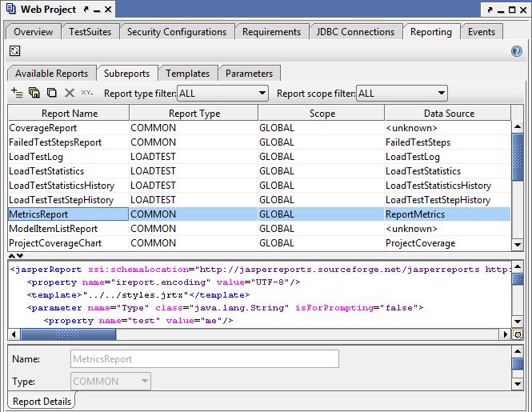Click the magnifier icon at XML editor corner
The width and height of the screenshot is (532, 412).
518,334
